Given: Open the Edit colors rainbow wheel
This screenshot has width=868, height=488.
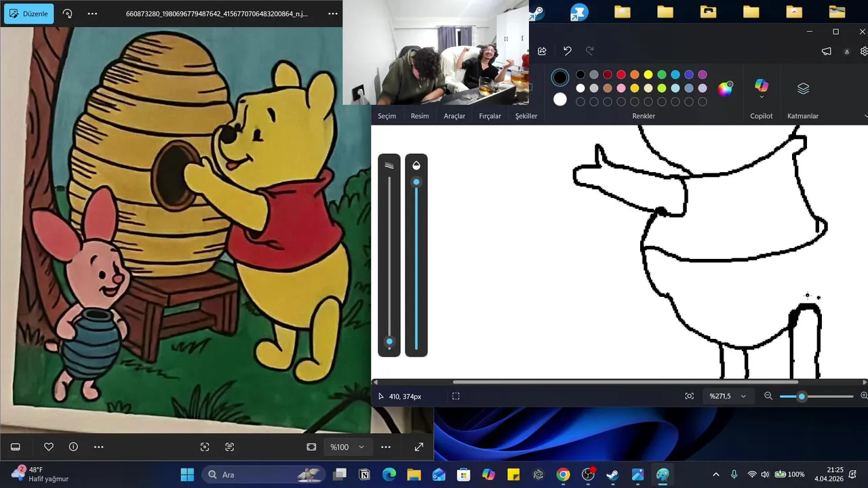Looking at the screenshot, I should [x=726, y=88].
